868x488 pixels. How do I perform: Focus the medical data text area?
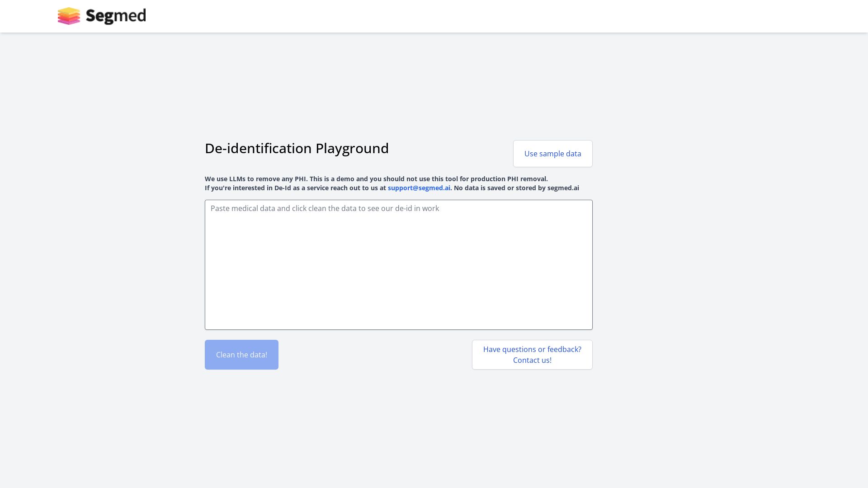coord(398,264)
